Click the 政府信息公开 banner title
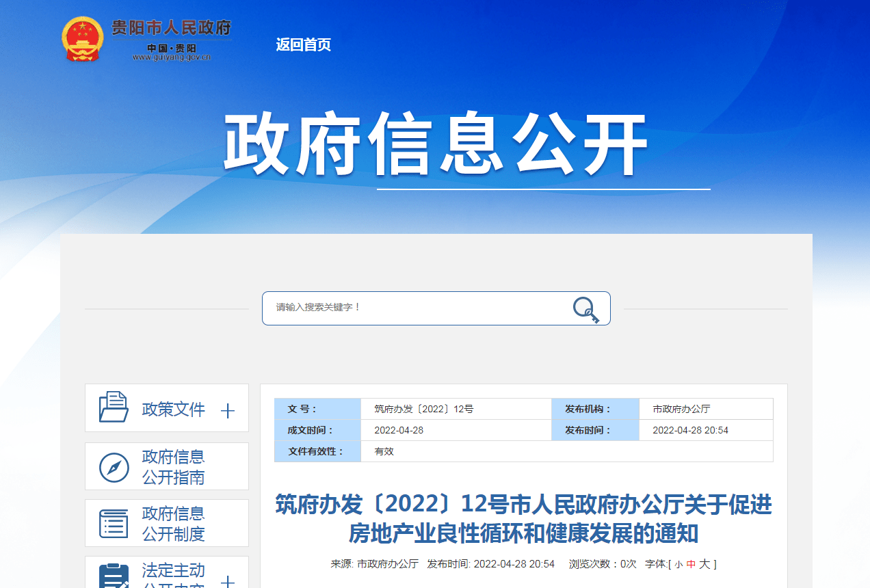The height and width of the screenshot is (588, 870). pos(436,146)
